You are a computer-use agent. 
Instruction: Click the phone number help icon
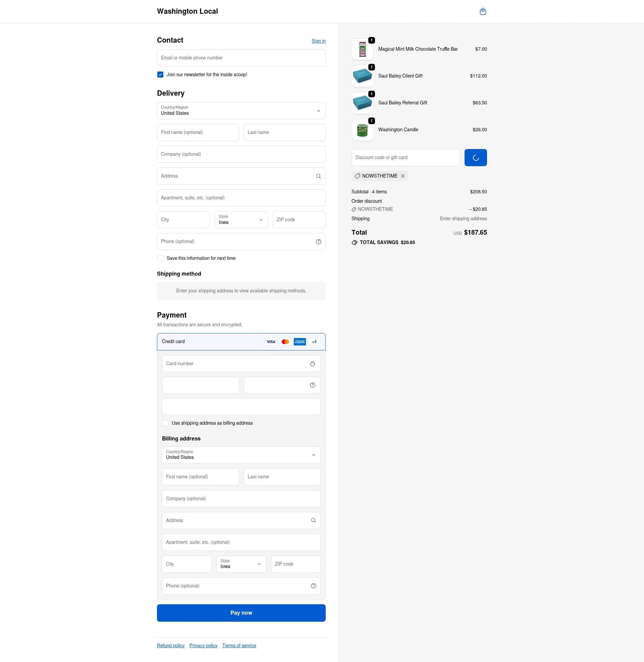tap(318, 241)
